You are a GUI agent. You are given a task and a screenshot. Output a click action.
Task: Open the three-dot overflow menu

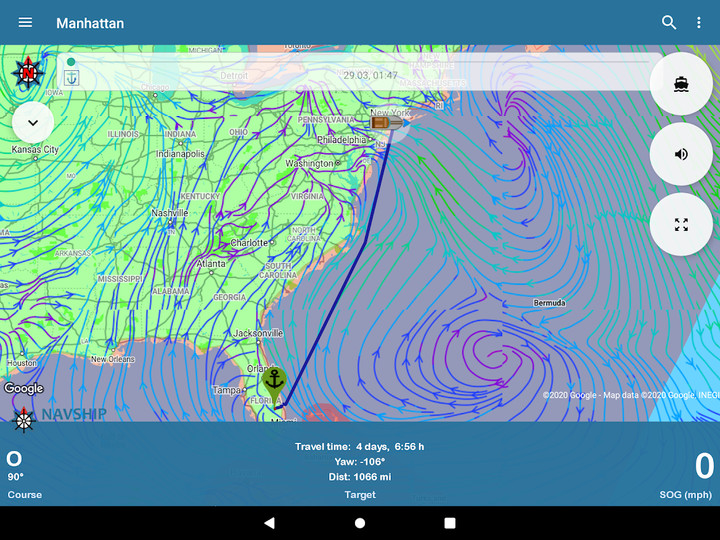coord(699,23)
